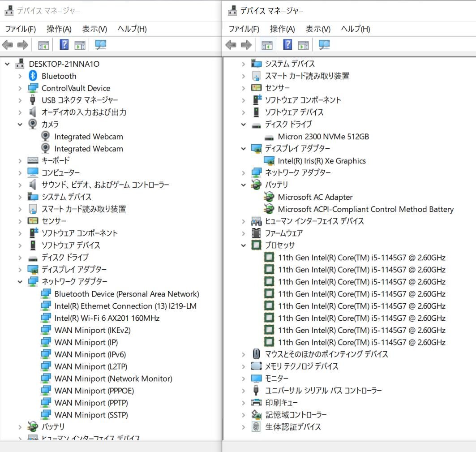Expand ディスク ドライブ in left window
This screenshot has height=452, width=476.
point(20,258)
